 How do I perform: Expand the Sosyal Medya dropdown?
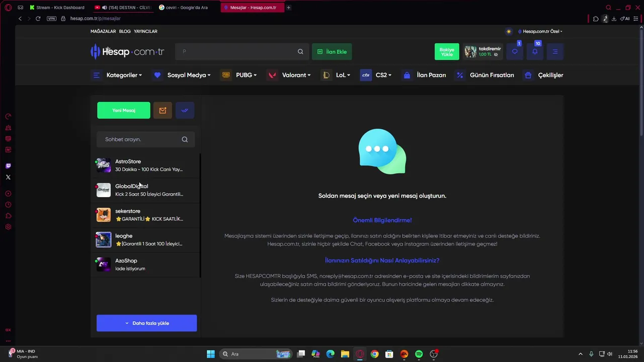(182, 75)
